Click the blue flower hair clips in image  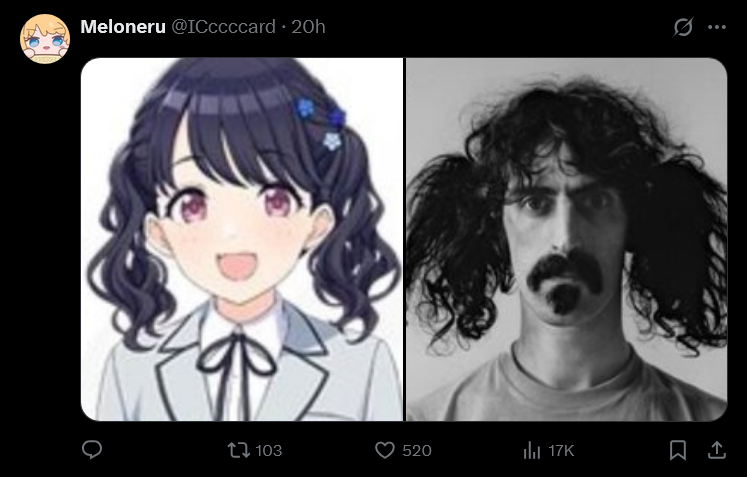pyautogui.click(x=320, y=123)
